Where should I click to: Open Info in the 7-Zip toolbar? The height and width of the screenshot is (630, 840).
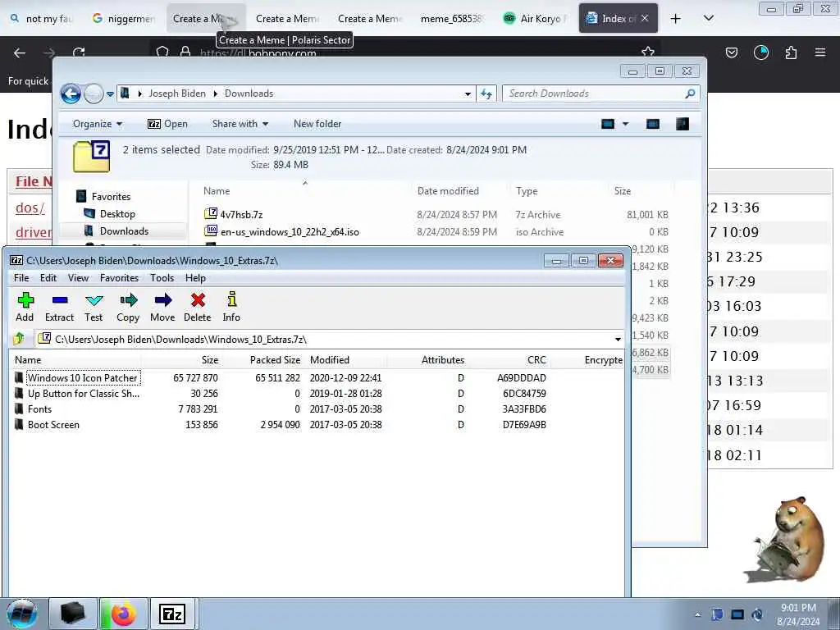[231, 307]
